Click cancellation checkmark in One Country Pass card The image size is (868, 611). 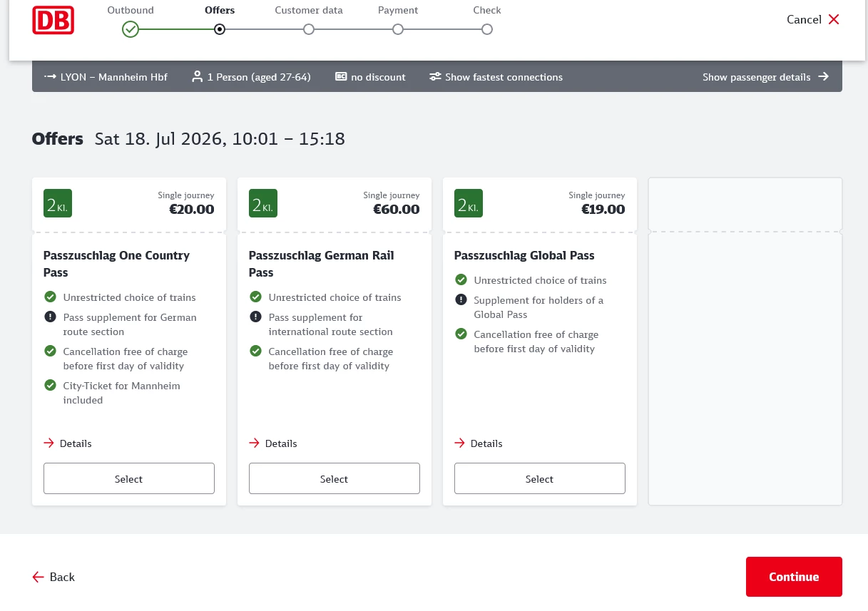pyautogui.click(x=50, y=351)
